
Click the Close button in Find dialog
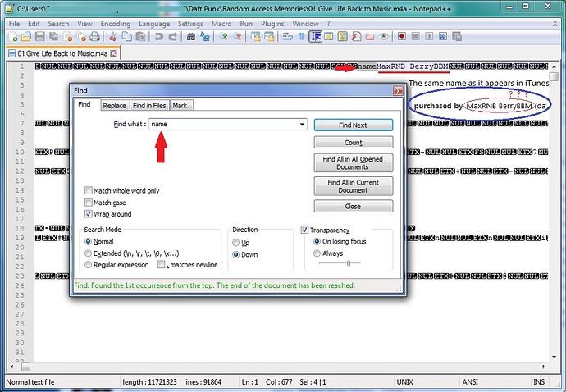click(354, 206)
